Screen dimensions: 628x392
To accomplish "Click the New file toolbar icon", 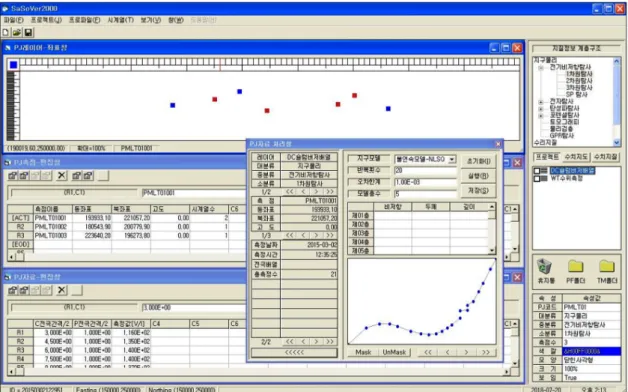I will (6, 32).
